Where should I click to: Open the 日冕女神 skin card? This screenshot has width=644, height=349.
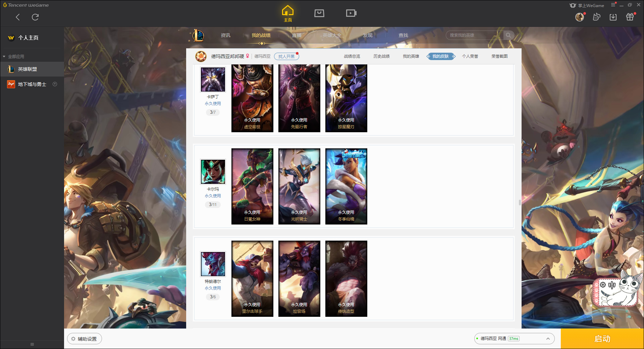pos(252,186)
